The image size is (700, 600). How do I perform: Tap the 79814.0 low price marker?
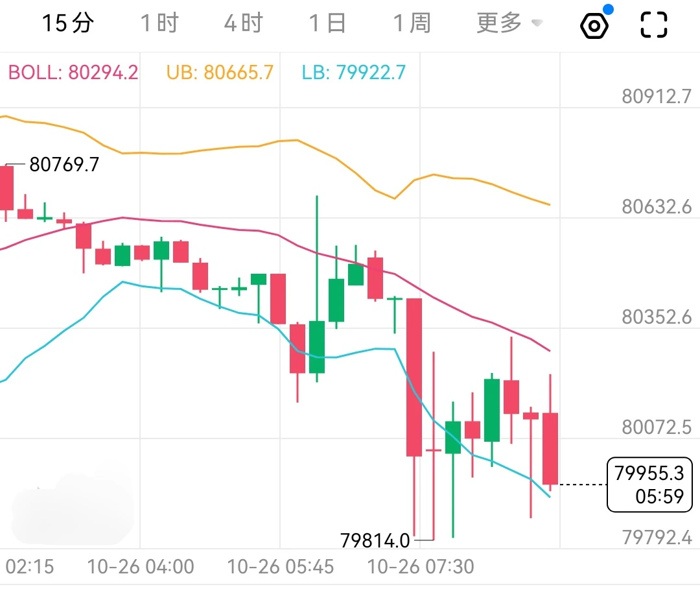[375, 540]
